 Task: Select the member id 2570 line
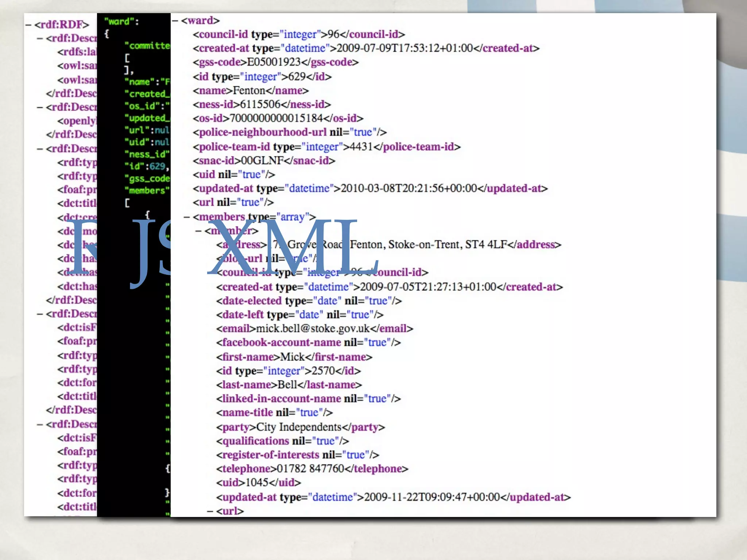(289, 371)
